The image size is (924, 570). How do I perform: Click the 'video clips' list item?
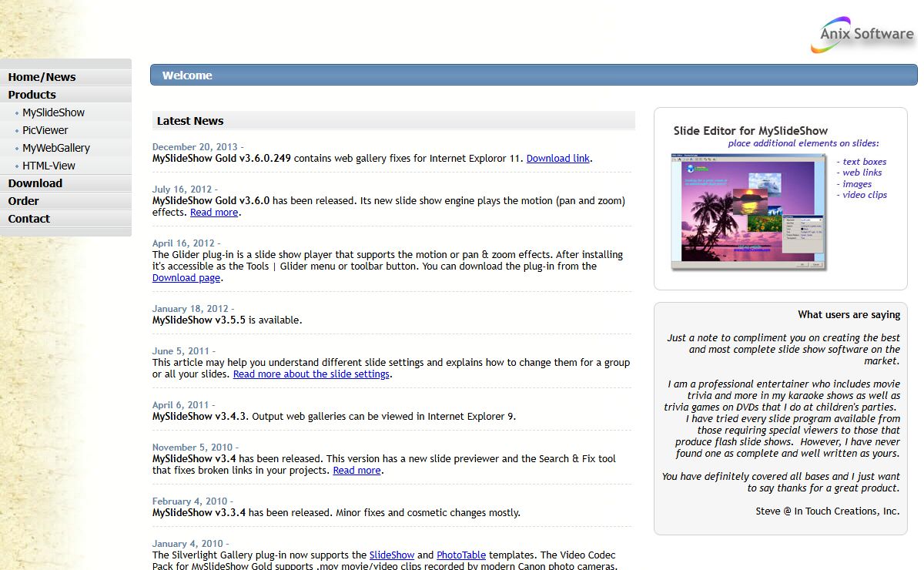865,195
